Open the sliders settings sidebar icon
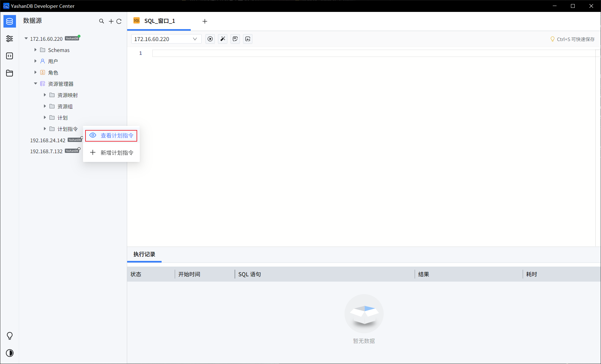 coord(10,39)
